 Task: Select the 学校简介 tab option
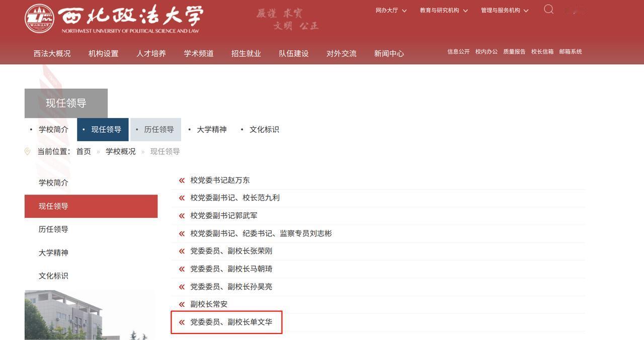click(53, 129)
